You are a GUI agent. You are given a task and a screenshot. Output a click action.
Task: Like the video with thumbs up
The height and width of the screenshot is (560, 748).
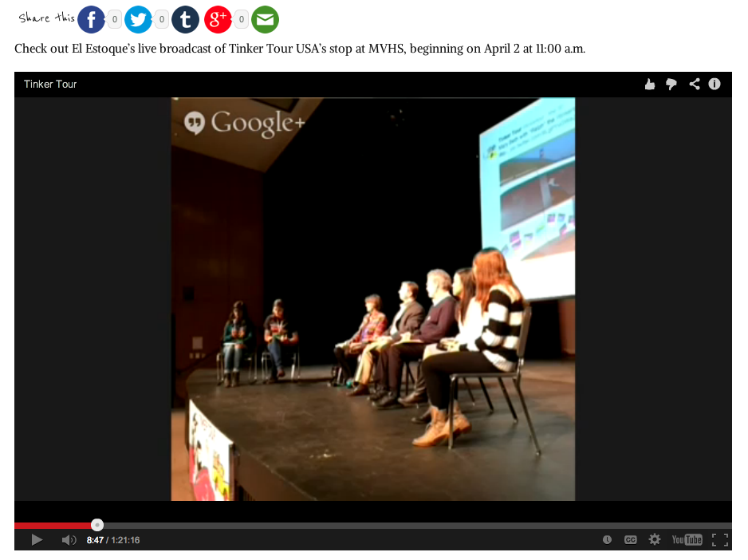(x=650, y=84)
